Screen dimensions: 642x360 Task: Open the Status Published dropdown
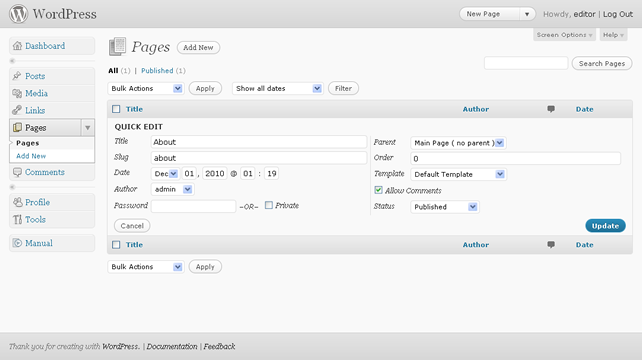[x=445, y=207]
